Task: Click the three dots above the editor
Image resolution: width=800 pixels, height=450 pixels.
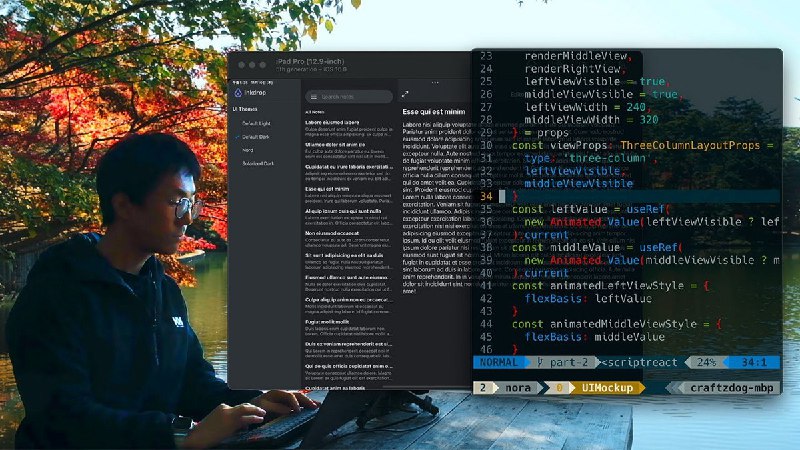Action: 436,82
